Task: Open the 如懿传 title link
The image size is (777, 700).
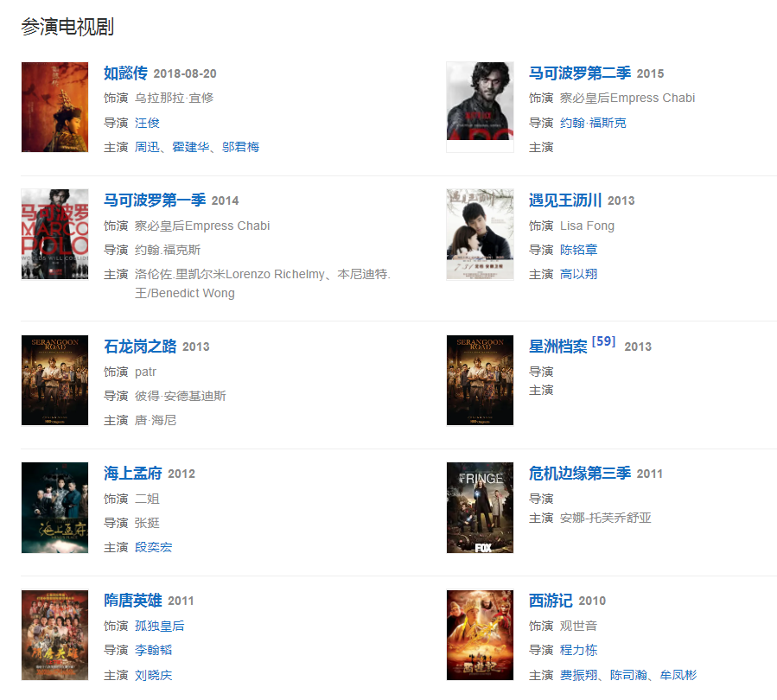Action: coord(125,73)
